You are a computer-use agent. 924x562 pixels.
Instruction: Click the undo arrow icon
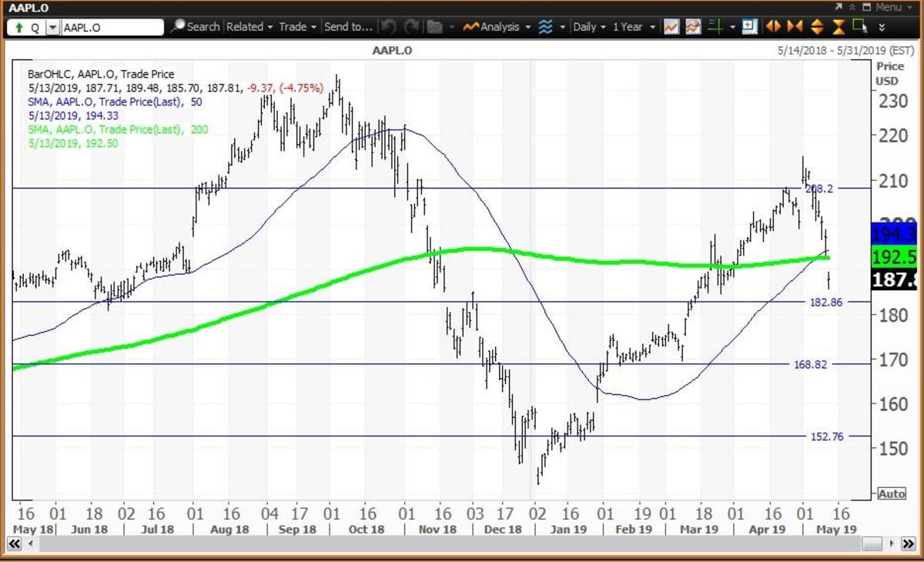pos(388,27)
